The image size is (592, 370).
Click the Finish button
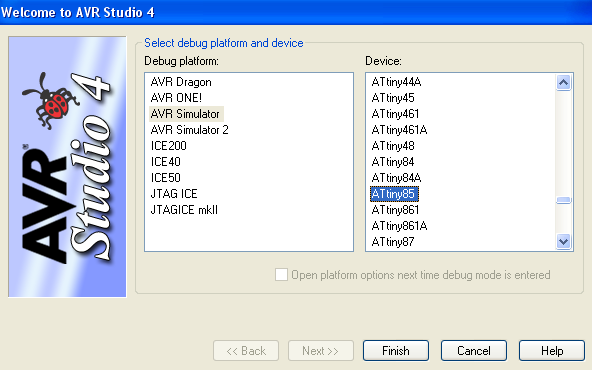pos(396,351)
